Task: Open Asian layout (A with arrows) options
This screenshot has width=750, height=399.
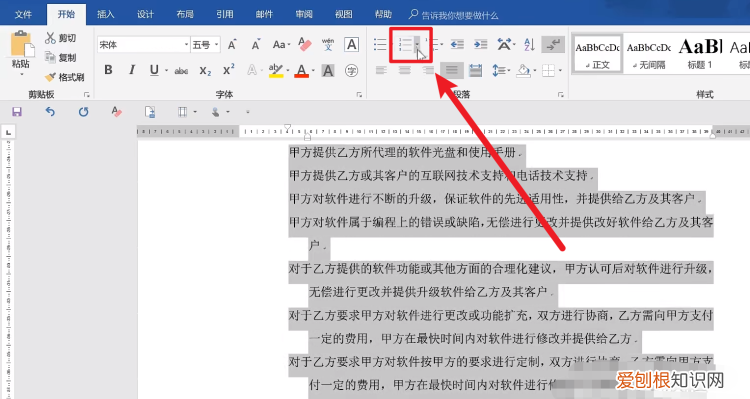Action: pos(505,44)
